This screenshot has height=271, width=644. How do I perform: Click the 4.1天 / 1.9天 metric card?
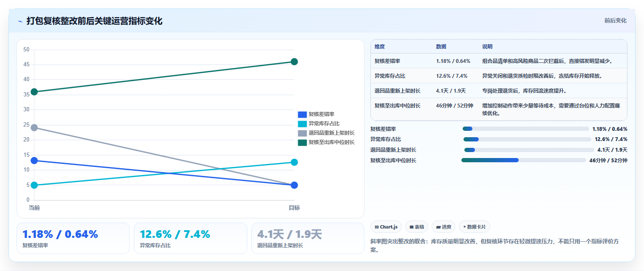(x=308, y=238)
